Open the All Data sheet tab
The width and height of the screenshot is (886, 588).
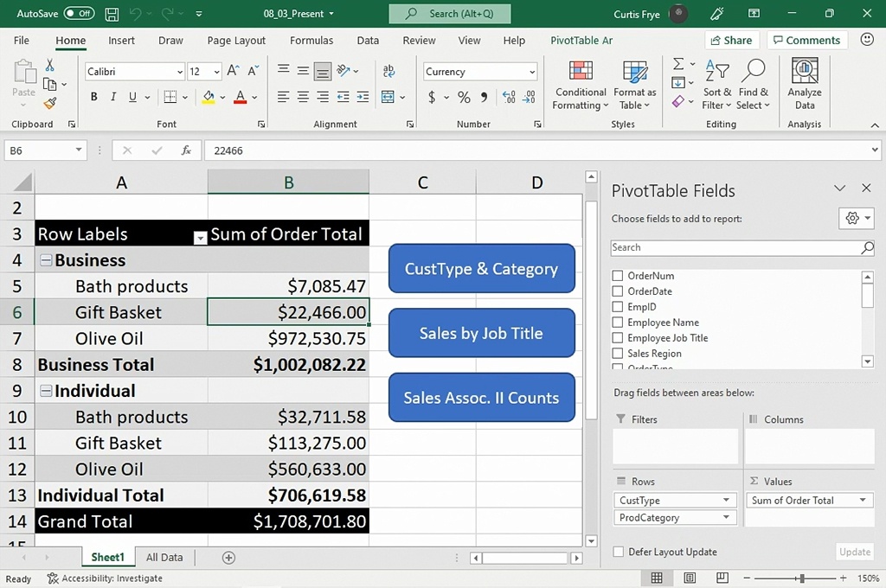click(x=164, y=558)
